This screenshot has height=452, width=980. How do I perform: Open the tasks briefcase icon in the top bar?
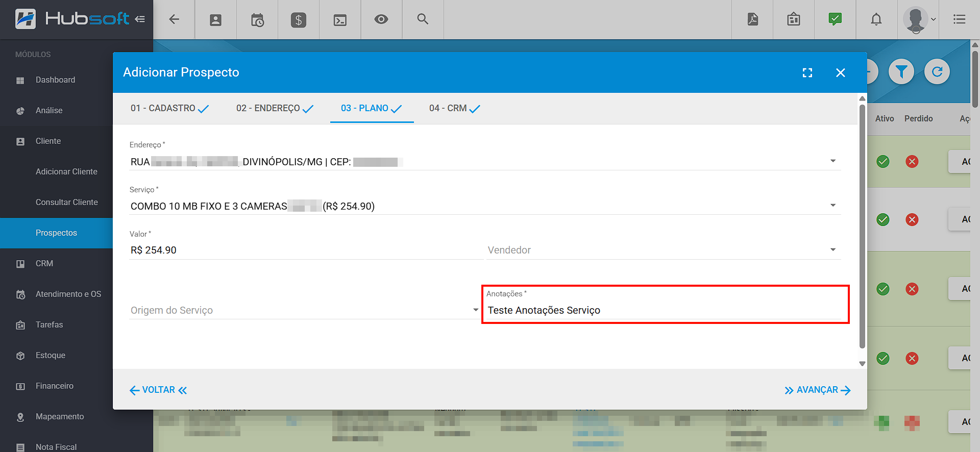click(x=794, y=19)
